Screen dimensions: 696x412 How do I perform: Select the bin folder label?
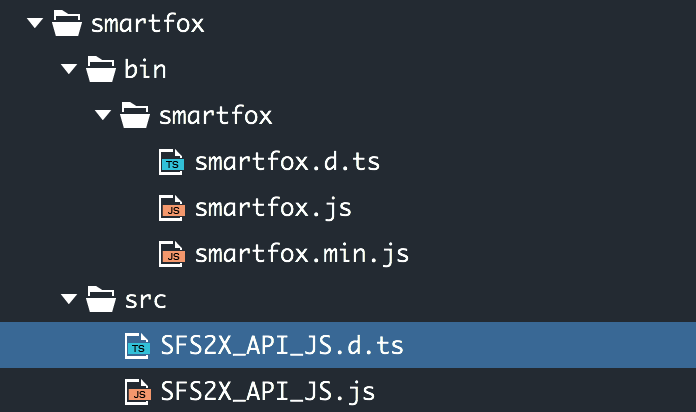pyautogui.click(x=145, y=69)
